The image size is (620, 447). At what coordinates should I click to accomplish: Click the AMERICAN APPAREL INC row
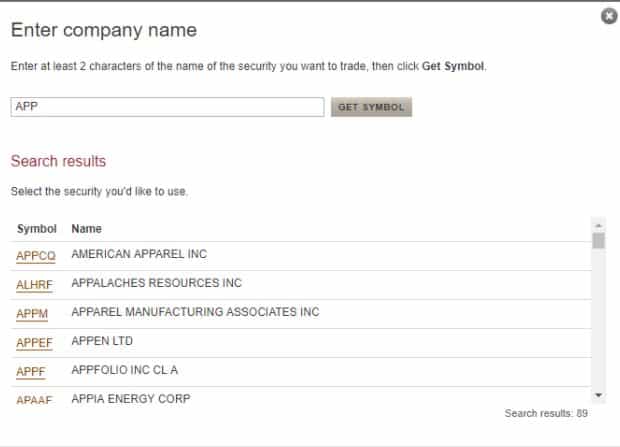coord(301,256)
